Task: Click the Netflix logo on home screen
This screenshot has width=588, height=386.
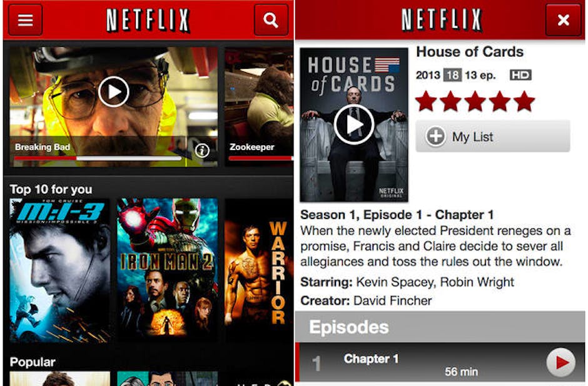Action: coord(148,20)
